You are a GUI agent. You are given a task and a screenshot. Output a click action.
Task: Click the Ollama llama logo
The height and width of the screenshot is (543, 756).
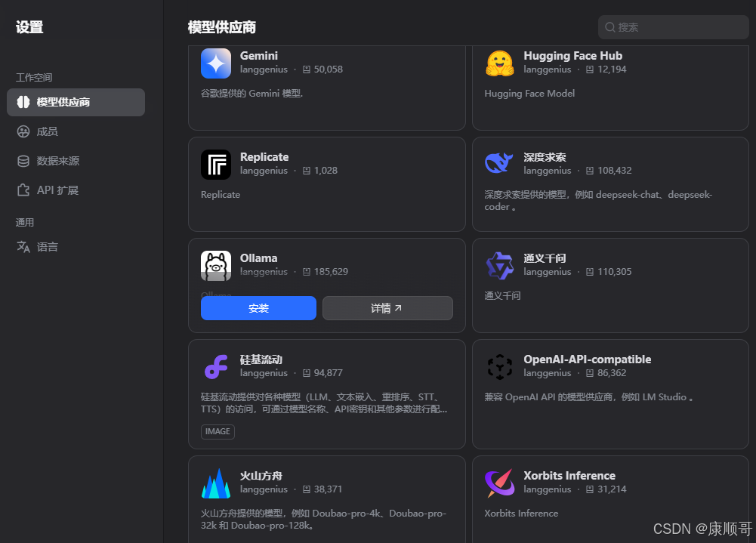[215, 266]
